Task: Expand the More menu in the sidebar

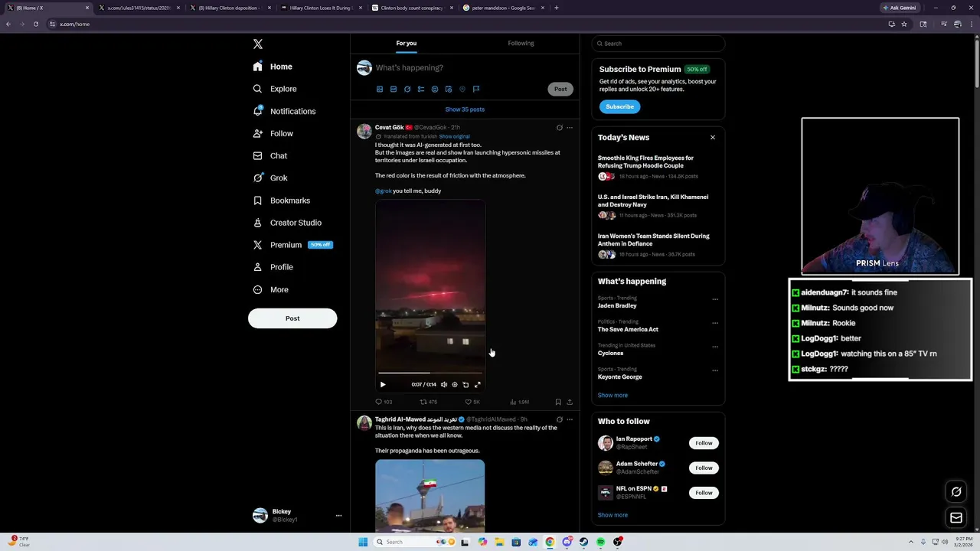Action: [x=271, y=289]
